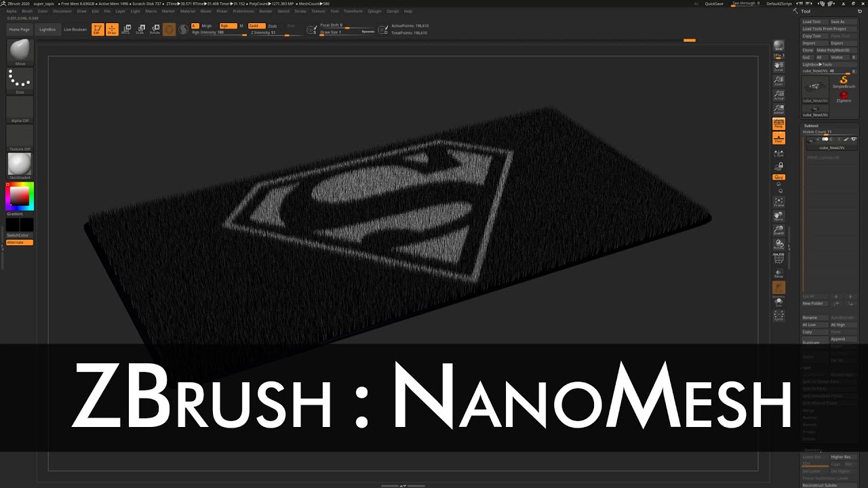Click the Scroll canvas icon
This screenshot has width=868, height=488.
click(778, 66)
